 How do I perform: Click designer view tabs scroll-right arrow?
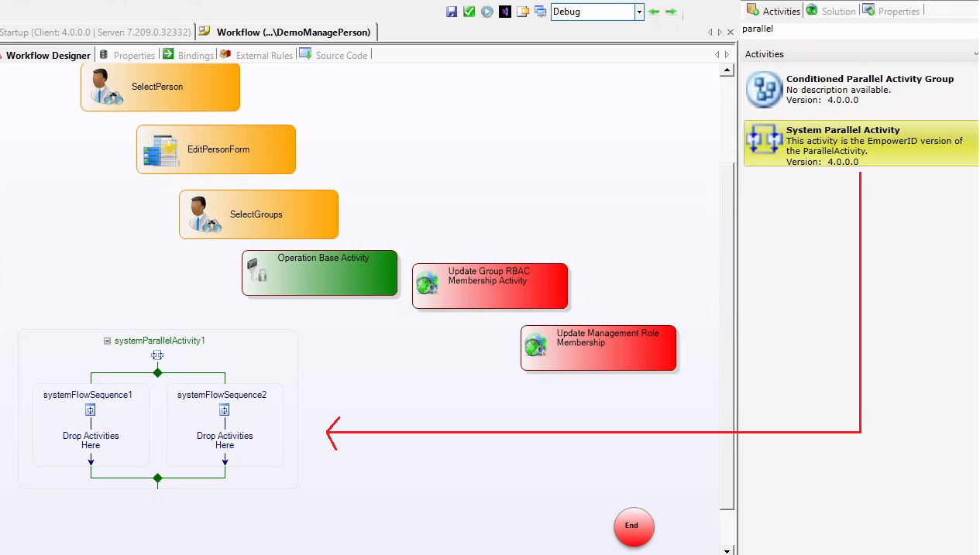click(727, 55)
